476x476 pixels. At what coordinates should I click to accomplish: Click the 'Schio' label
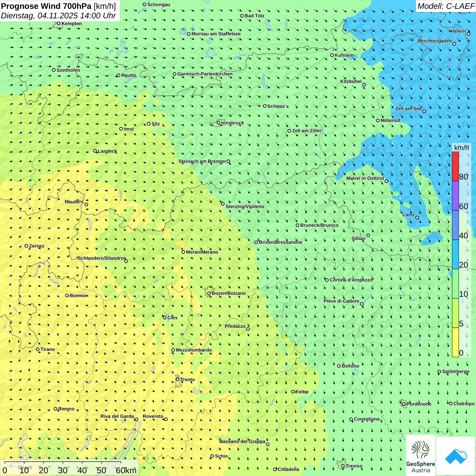click(x=221, y=456)
